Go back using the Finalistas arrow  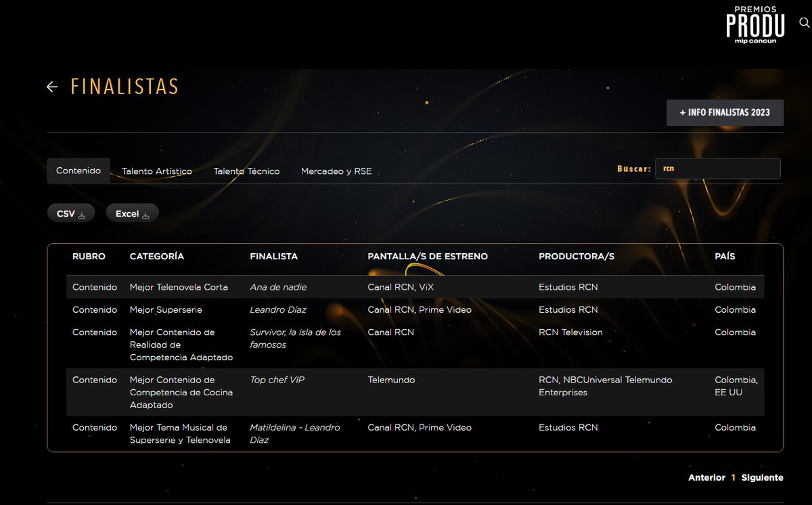52,87
